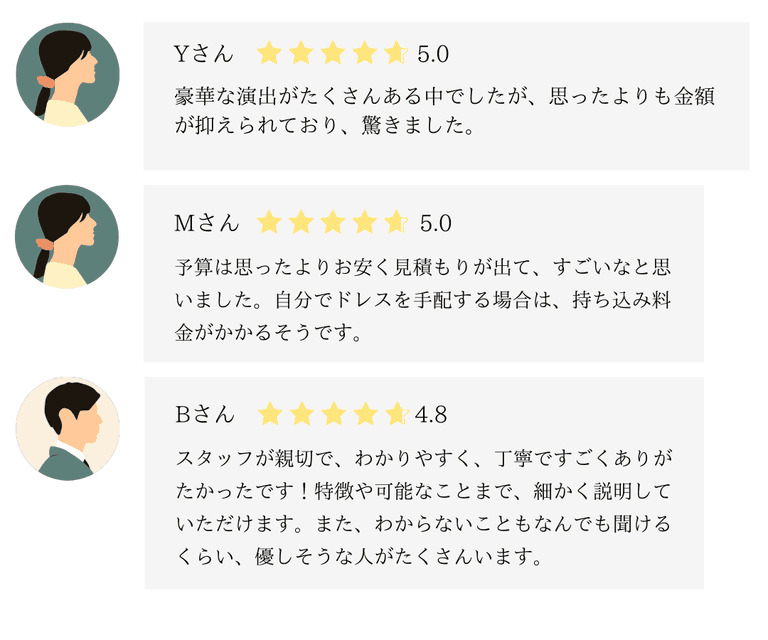Viewport: 768px width, 640px height.
Task: Open reviewer name Bさん
Action: point(204,414)
